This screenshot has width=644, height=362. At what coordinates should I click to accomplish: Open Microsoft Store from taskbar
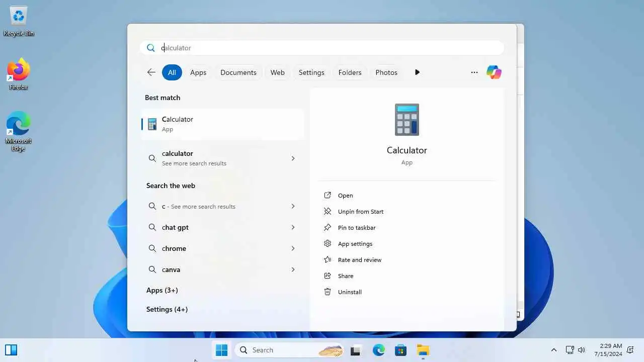(400, 350)
